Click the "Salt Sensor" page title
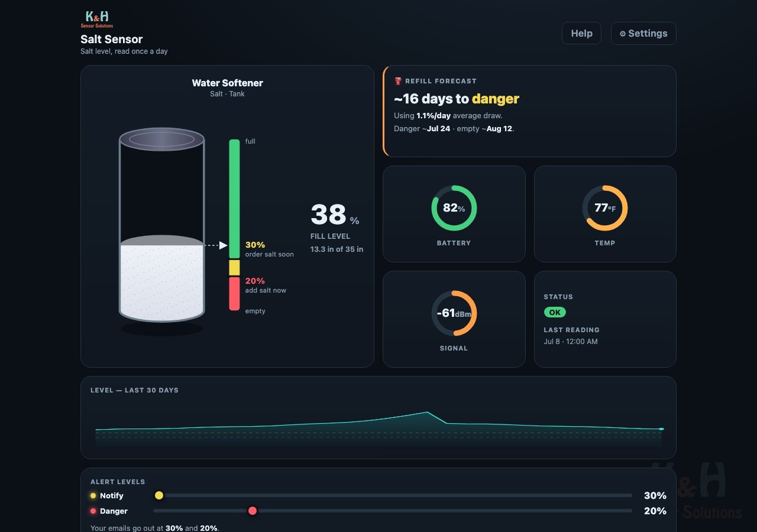Viewport: 757px width, 532px height. (112, 40)
